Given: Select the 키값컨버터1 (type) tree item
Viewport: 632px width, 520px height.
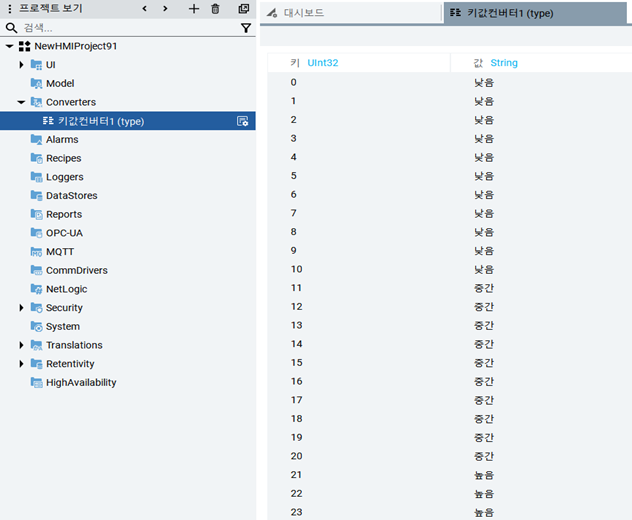Looking at the screenshot, I should (127, 121).
